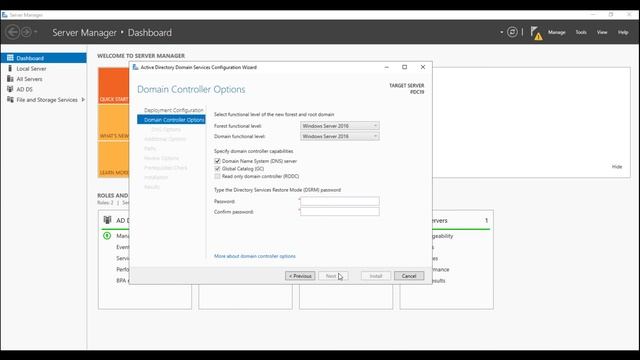The height and width of the screenshot is (360, 640).
Task: Open the navigation history dropdown beside the forward arrow
Action: pyautogui.click(x=36, y=32)
